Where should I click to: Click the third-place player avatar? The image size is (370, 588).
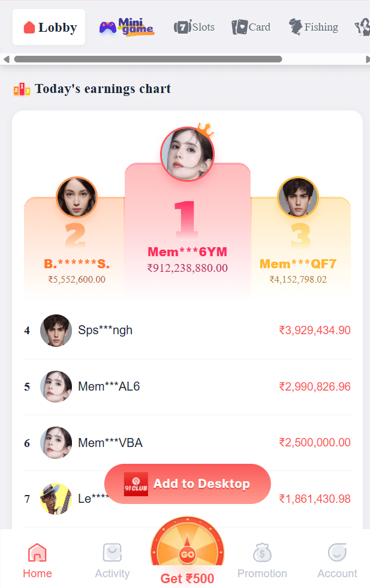tap(298, 197)
